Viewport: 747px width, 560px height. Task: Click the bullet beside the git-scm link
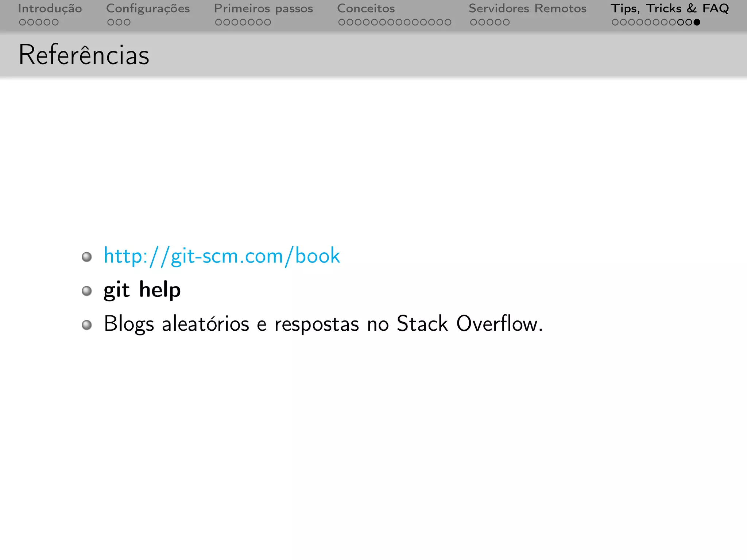click(87, 257)
